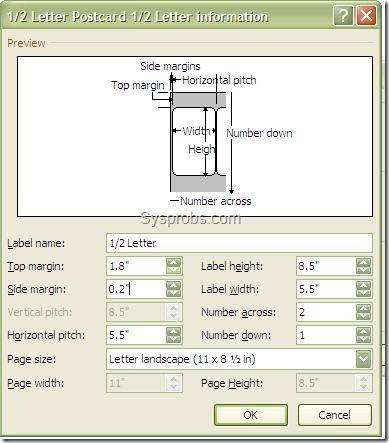Click the Label name label text

(36, 243)
